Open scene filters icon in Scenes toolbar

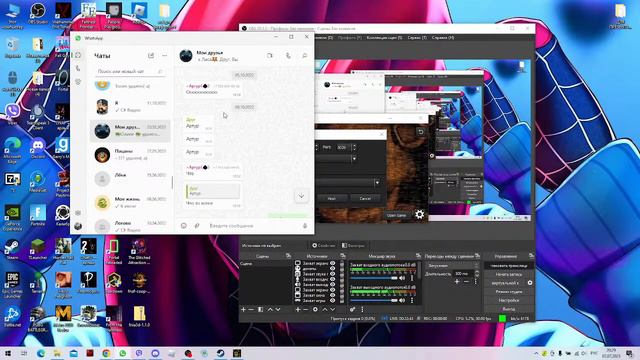(260, 310)
